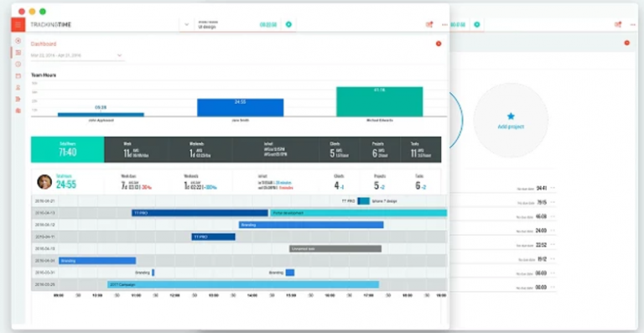The width and height of the screenshot is (644, 333).
Task: Expand the chevron beside the UI design task
Action: [x=187, y=24]
